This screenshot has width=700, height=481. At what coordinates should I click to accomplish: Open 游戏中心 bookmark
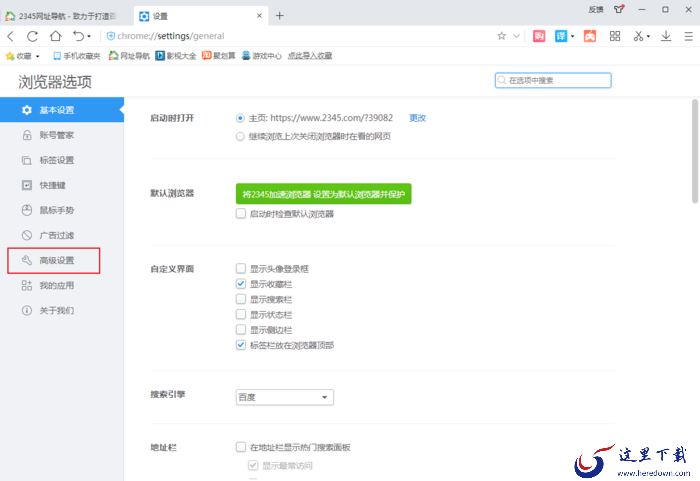click(x=262, y=56)
